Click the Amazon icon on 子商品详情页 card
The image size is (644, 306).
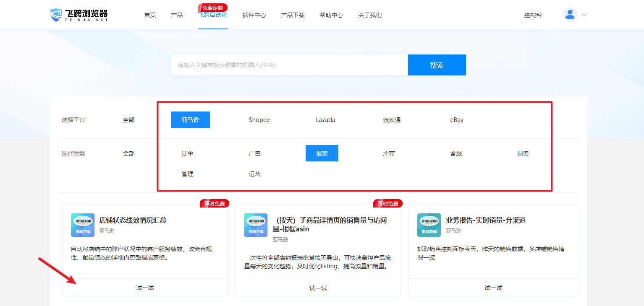click(x=256, y=225)
